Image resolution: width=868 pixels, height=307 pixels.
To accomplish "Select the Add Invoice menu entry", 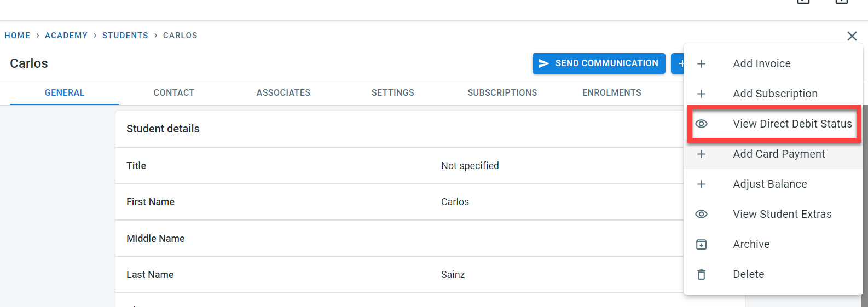I will (761, 64).
